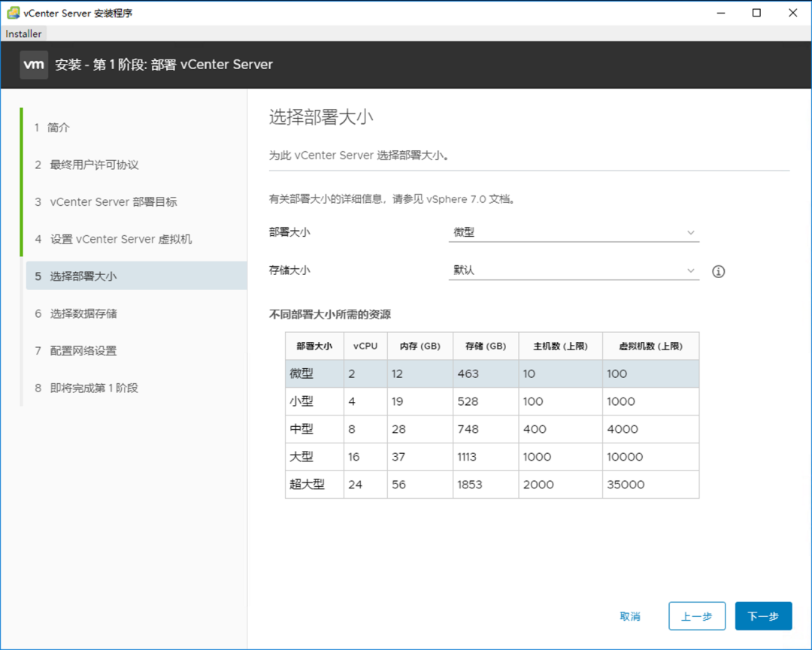This screenshot has width=812, height=650.
Task: Click host limit 400 in the table
Action: [x=535, y=429]
